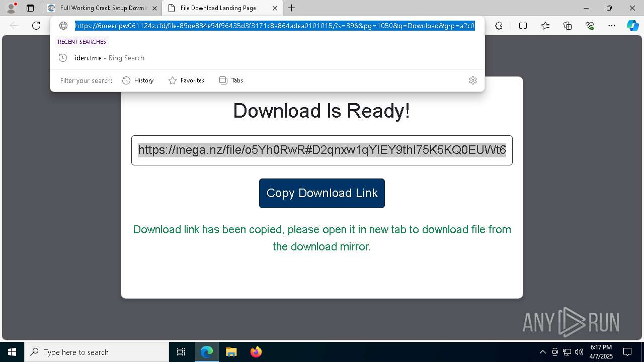Click the browser back arrow
Viewport: 644px width, 362px height.
pyautogui.click(x=14, y=26)
